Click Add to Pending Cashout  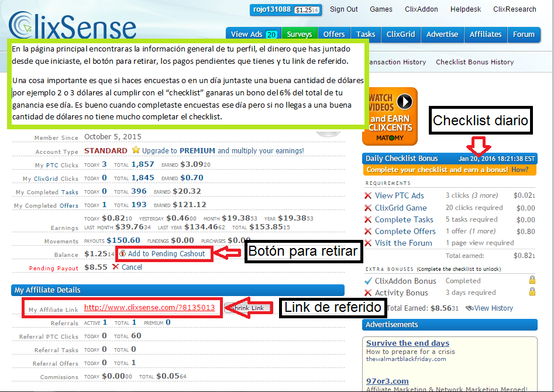pos(166,253)
